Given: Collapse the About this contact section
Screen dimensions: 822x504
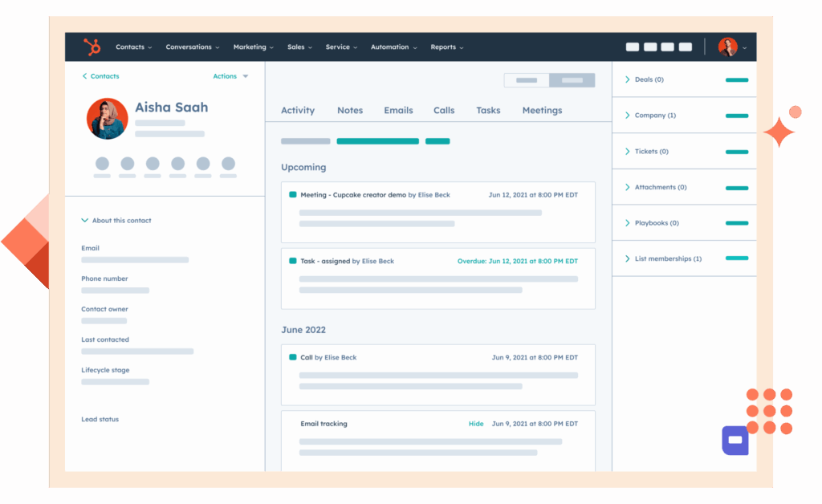Looking at the screenshot, I should [85, 221].
